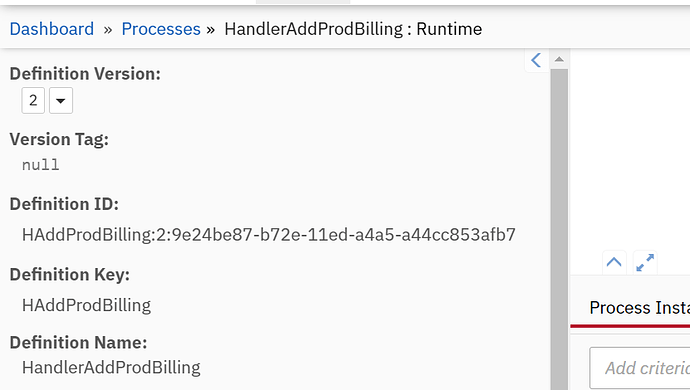Viewport: 690px width, 390px height.
Task: Click the null Version Tag value
Action: click(x=40, y=165)
